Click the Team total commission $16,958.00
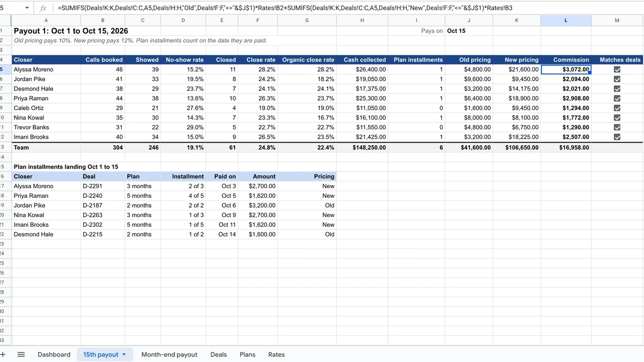Screen dimensions: 644x362 566,147
